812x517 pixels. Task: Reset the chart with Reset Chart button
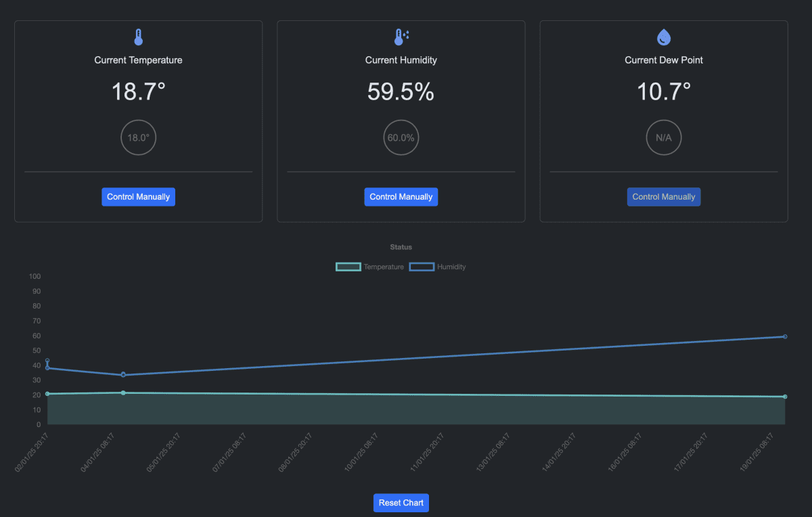pos(401,503)
